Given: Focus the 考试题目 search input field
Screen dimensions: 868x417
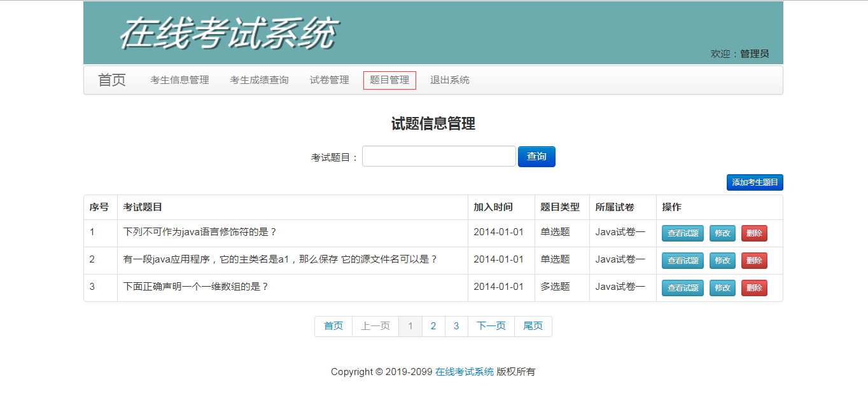Looking at the screenshot, I should (x=439, y=156).
